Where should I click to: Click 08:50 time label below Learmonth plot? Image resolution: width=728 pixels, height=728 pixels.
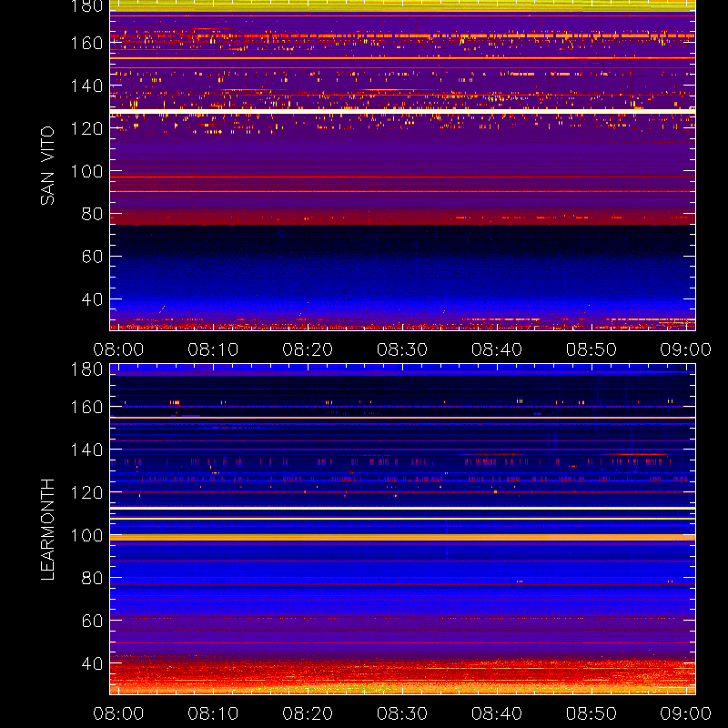coord(591,713)
